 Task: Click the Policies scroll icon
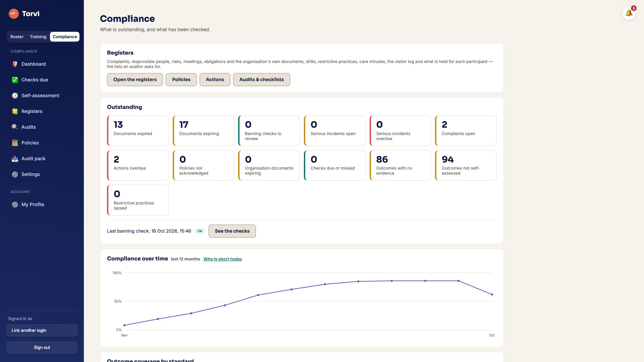(15, 143)
